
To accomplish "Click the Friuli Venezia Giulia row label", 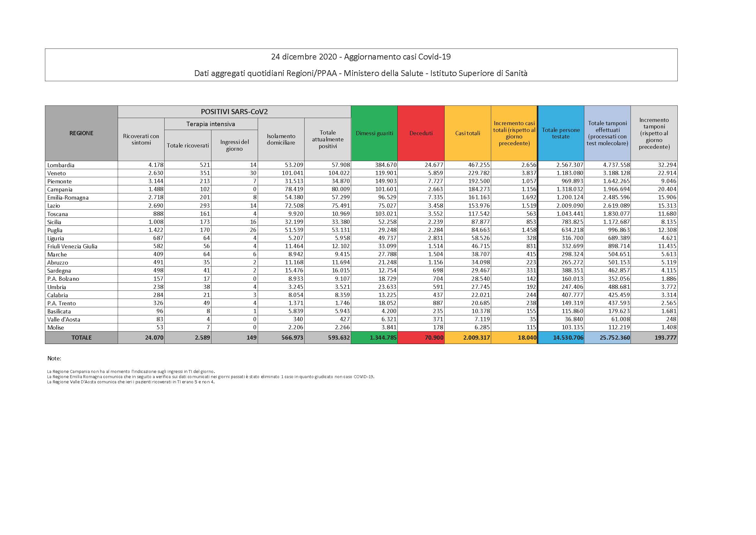I will pyautogui.click(x=72, y=246).
